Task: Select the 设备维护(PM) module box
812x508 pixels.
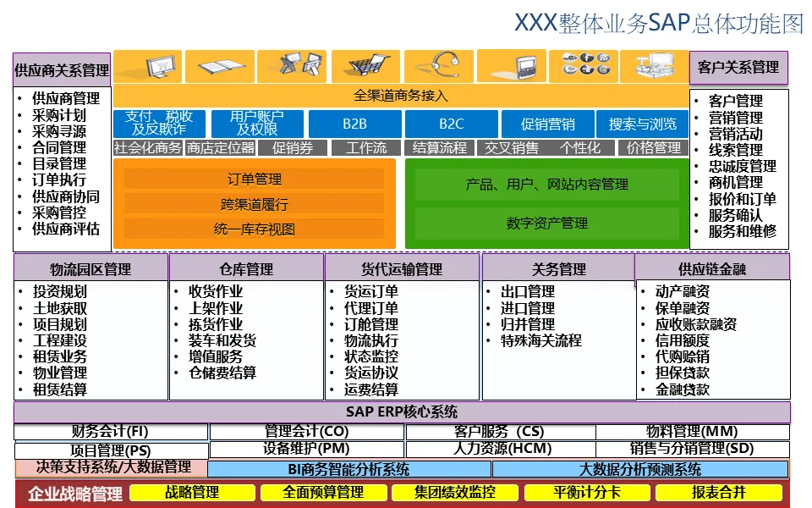Action: (306, 449)
